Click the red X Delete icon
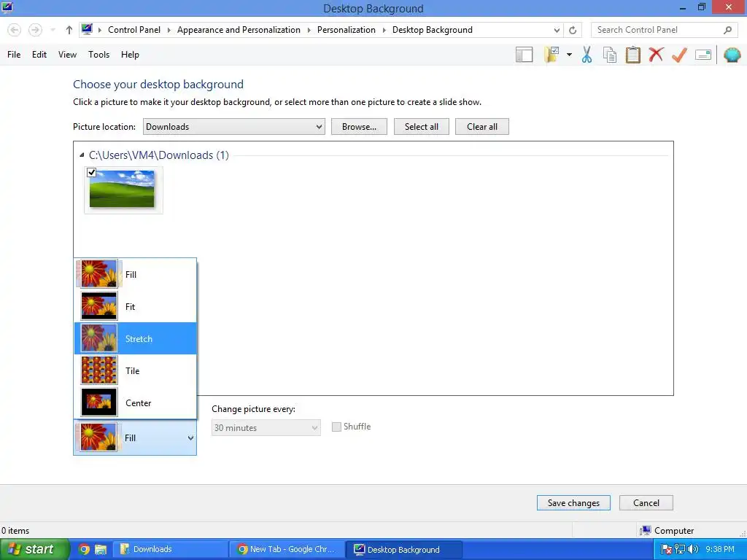The width and height of the screenshot is (747, 560). pos(656,55)
